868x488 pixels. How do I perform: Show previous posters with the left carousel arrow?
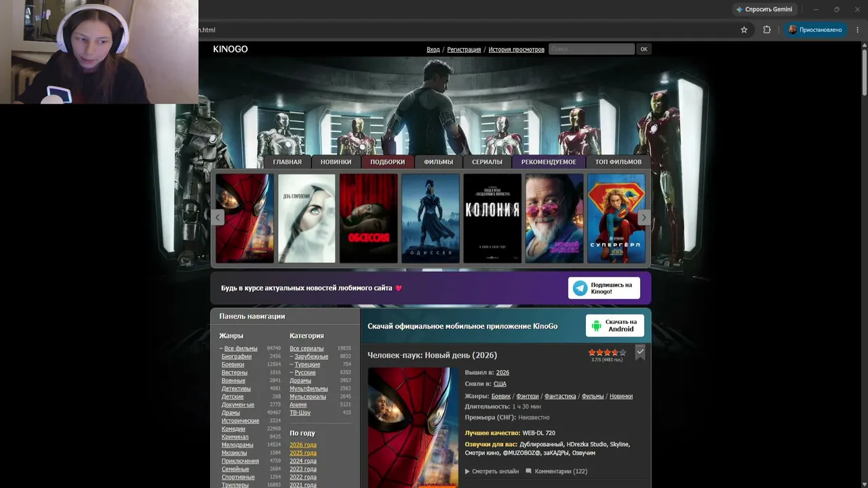(x=218, y=218)
